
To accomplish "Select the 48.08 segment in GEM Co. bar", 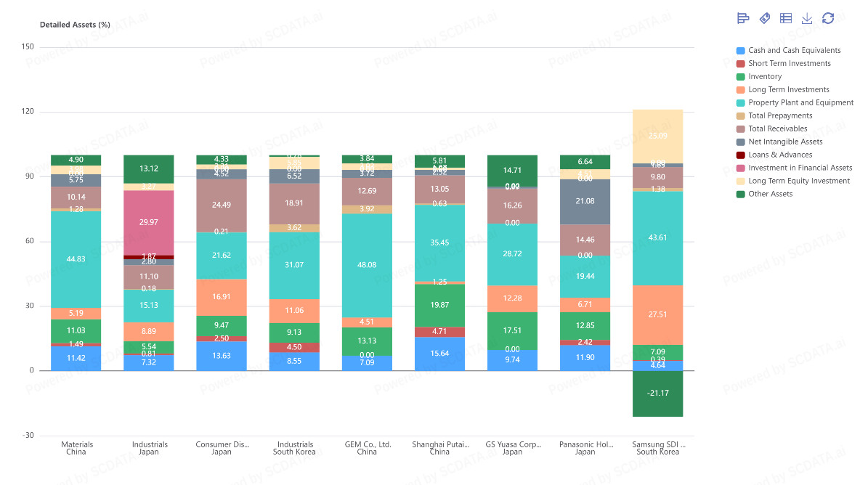I will (x=367, y=265).
